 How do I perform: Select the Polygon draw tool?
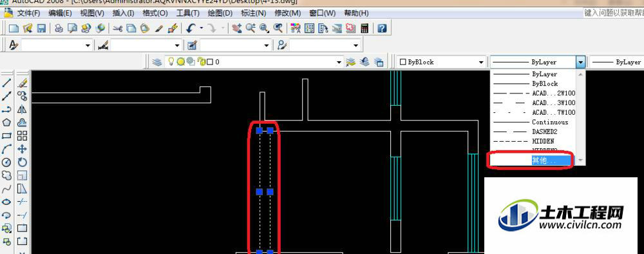pyautogui.click(x=6, y=122)
